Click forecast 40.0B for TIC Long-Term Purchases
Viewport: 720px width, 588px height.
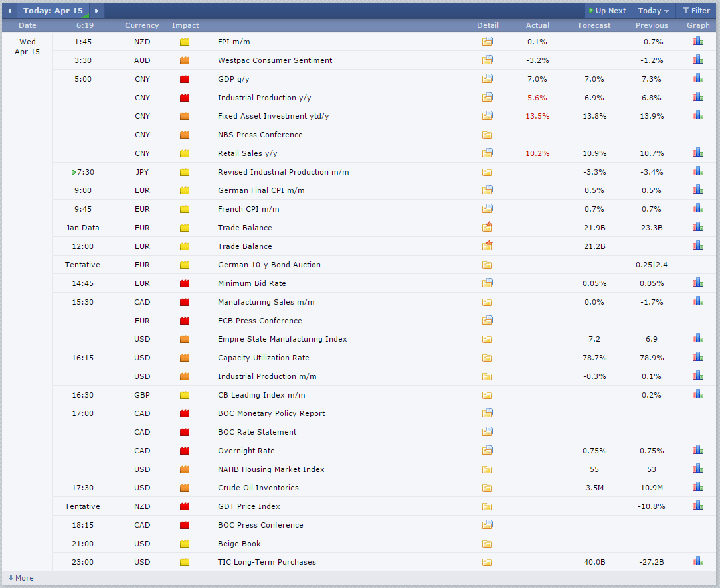(594, 562)
